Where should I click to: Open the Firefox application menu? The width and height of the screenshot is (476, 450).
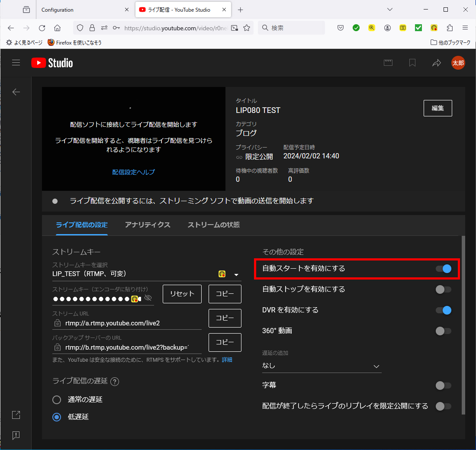[x=465, y=28]
